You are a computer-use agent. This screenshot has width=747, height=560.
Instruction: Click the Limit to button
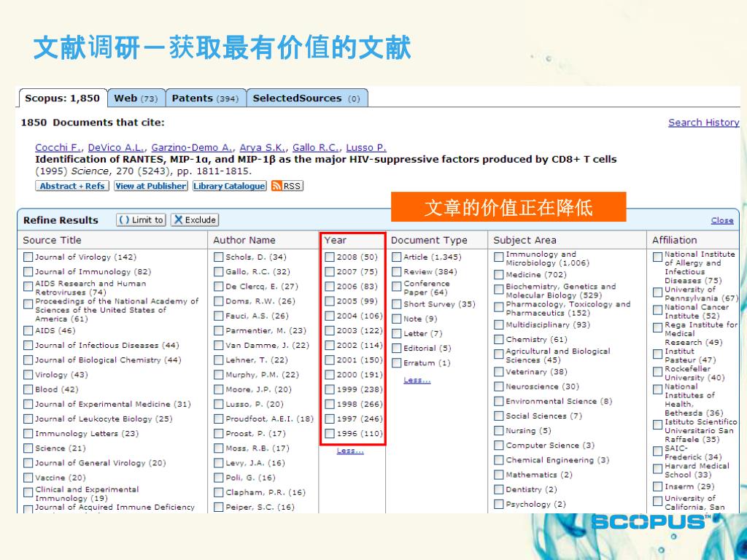(x=141, y=220)
